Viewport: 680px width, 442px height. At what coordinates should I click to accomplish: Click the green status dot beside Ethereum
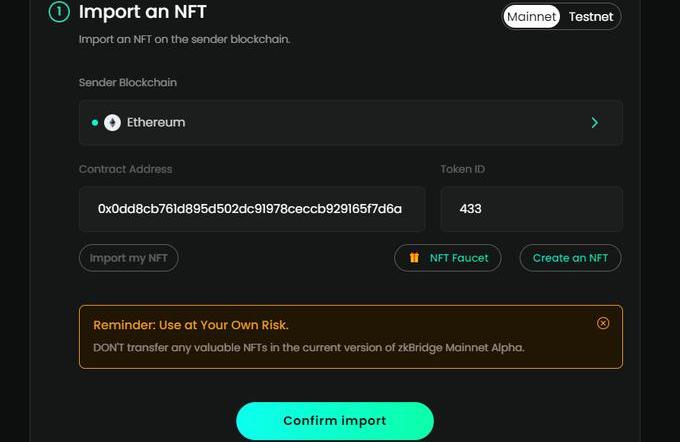point(95,123)
